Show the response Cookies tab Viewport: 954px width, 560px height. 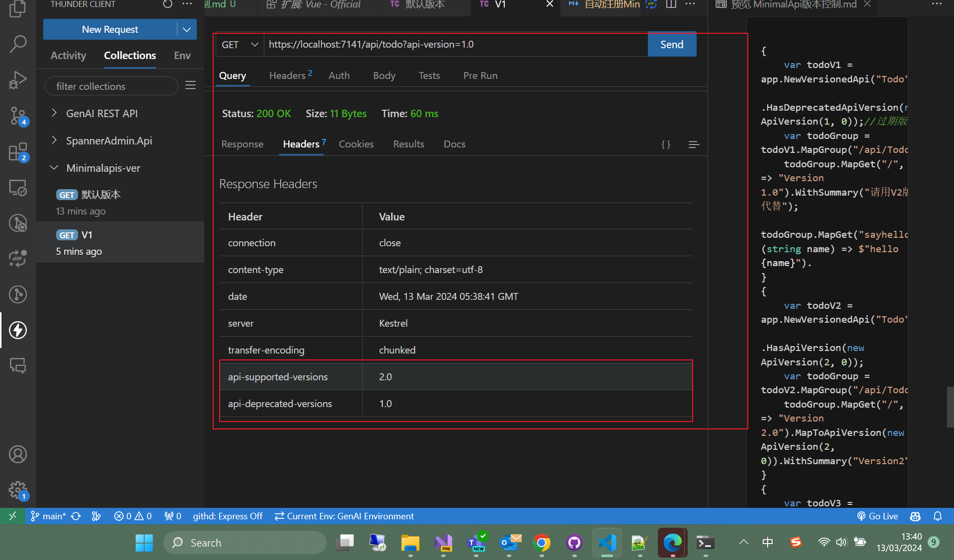click(356, 144)
